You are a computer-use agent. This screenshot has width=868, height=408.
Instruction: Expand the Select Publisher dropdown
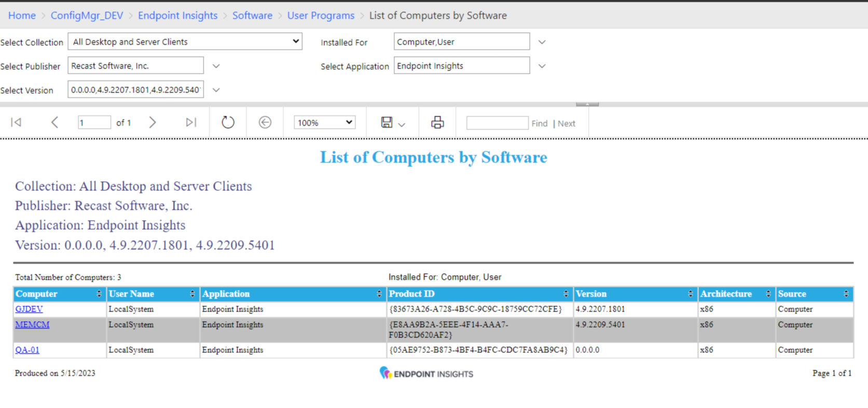tap(216, 66)
